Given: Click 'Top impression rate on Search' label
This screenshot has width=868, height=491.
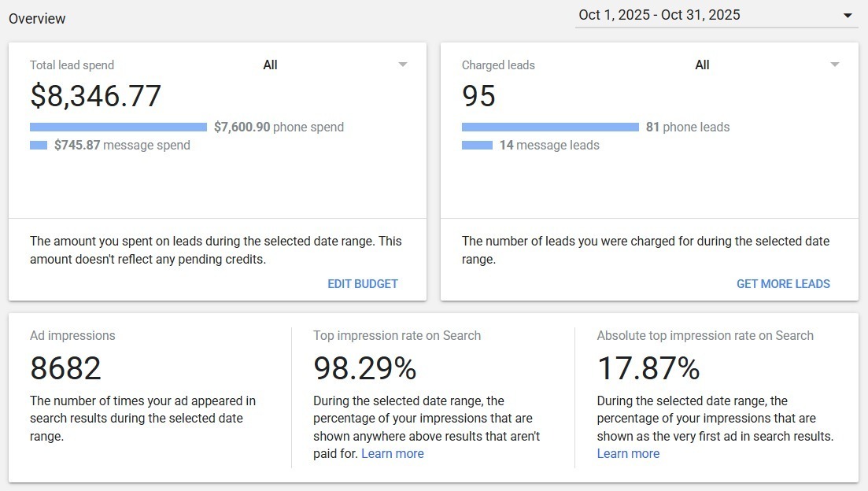Looking at the screenshot, I should tap(397, 335).
